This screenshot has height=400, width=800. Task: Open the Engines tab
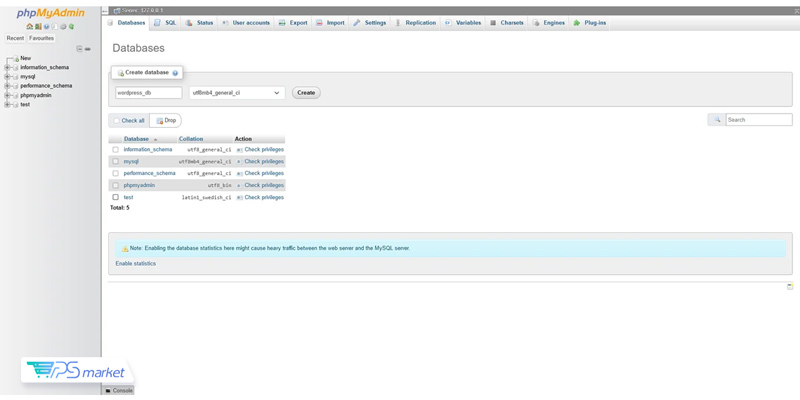(549, 23)
